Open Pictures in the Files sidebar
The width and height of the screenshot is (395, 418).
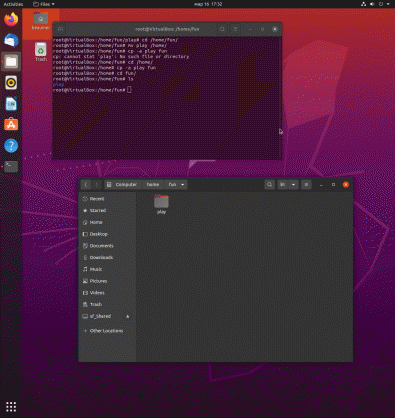[107, 281]
